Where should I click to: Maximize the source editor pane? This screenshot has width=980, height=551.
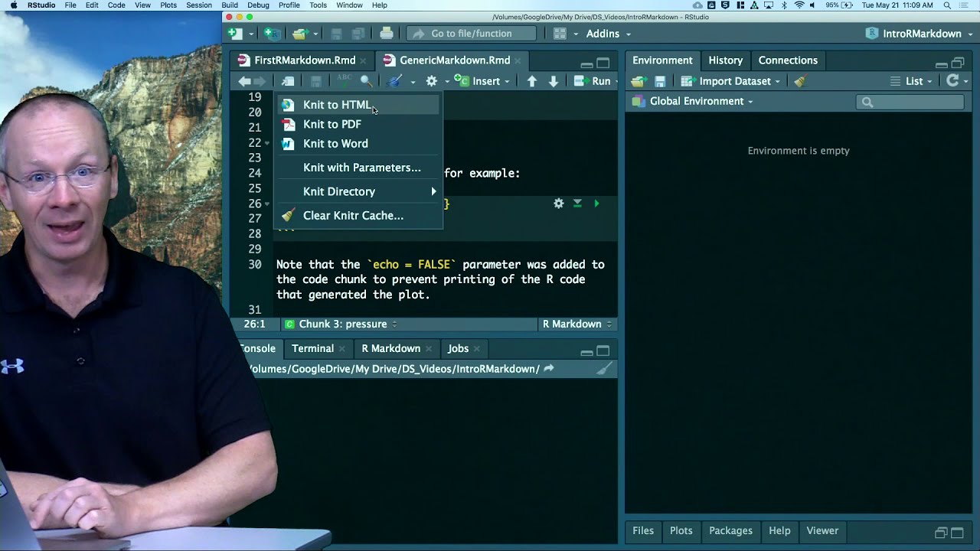603,64
